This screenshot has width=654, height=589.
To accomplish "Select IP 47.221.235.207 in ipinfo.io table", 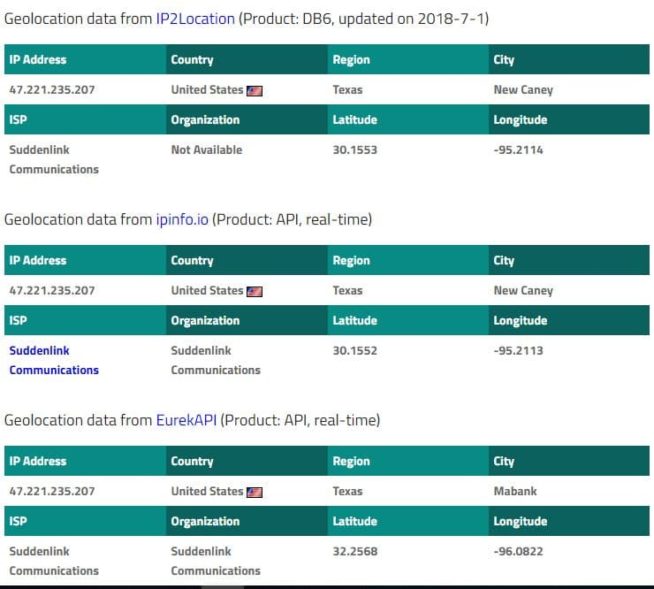I will 52,290.
